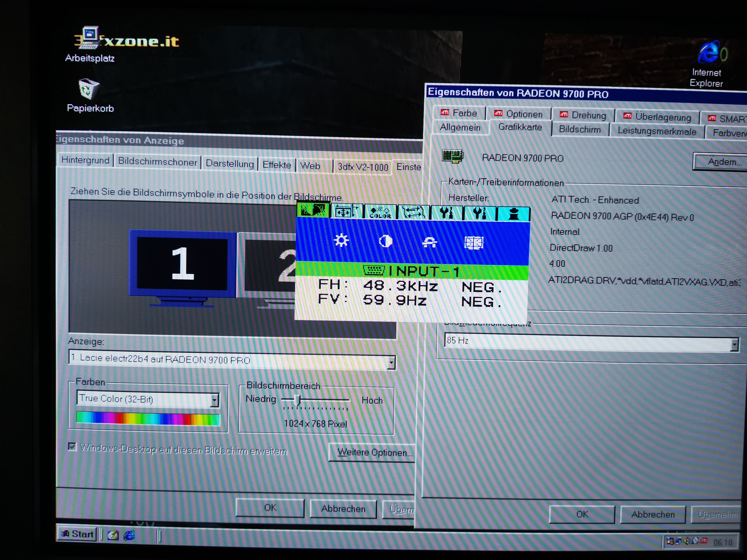Click the RADEON graphics card chip icon
Screen dimensions: 747x560
click(453, 156)
